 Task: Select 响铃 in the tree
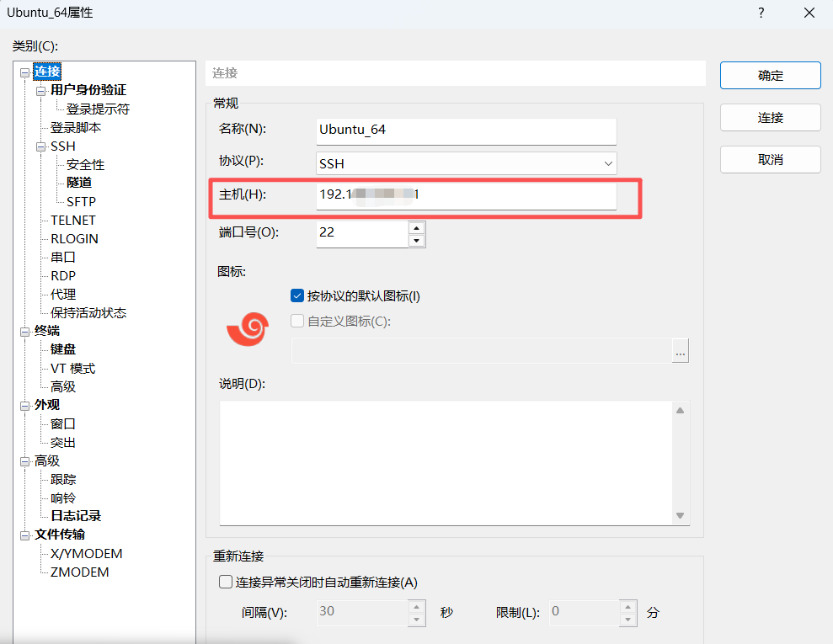click(x=62, y=498)
